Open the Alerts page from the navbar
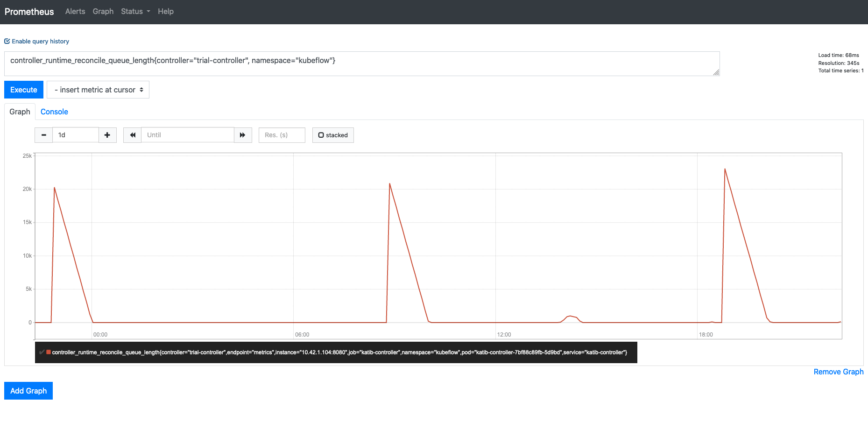Image resolution: width=868 pixels, height=422 pixels. coord(75,11)
